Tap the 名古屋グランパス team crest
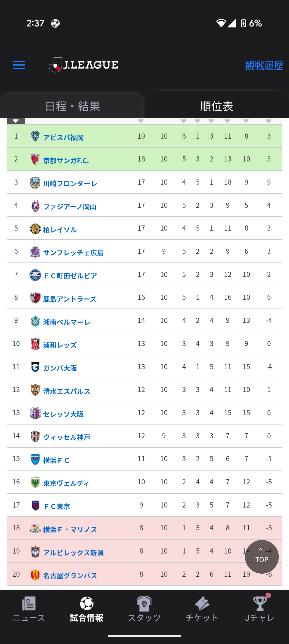This screenshot has height=644, width=289. (35, 575)
